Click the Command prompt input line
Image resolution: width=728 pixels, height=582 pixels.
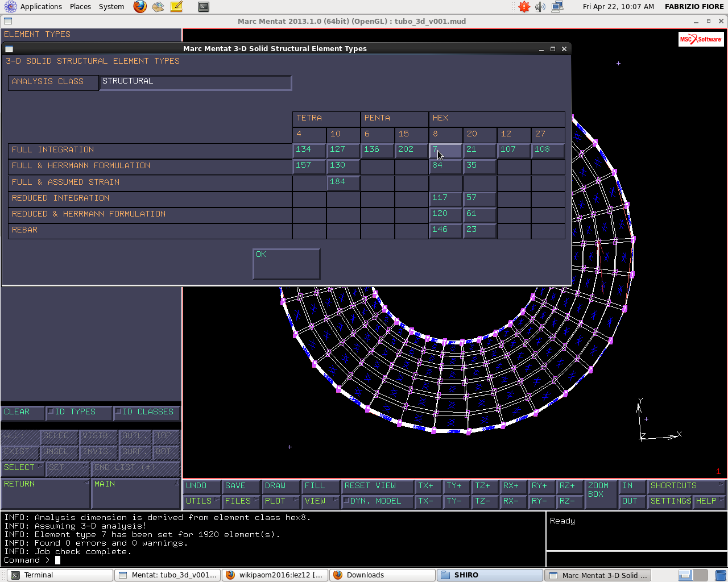click(273, 560)
